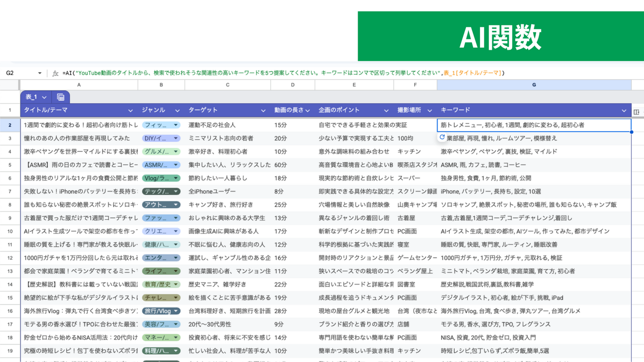Open the ASMR/... genre chip in row 5
Image resolution: width=644 pixels, height=362 pixels.
tap(161, 165)
